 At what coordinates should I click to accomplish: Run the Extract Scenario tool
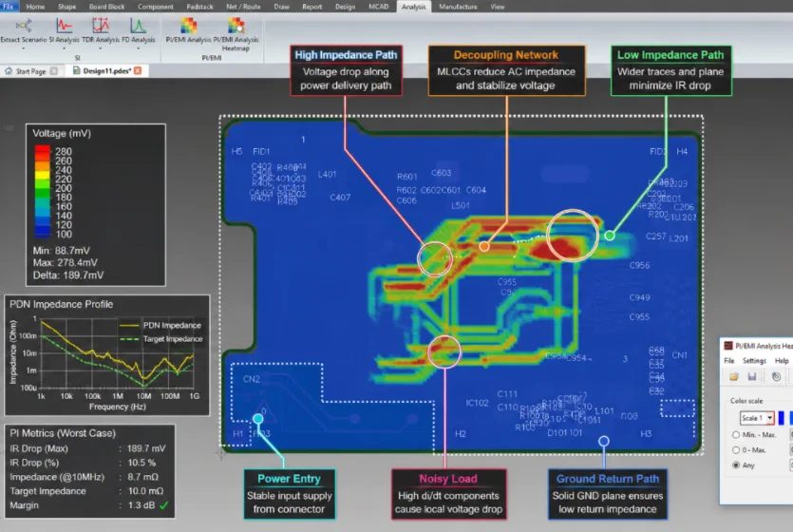pyautogui.click(x=23, y=30)
